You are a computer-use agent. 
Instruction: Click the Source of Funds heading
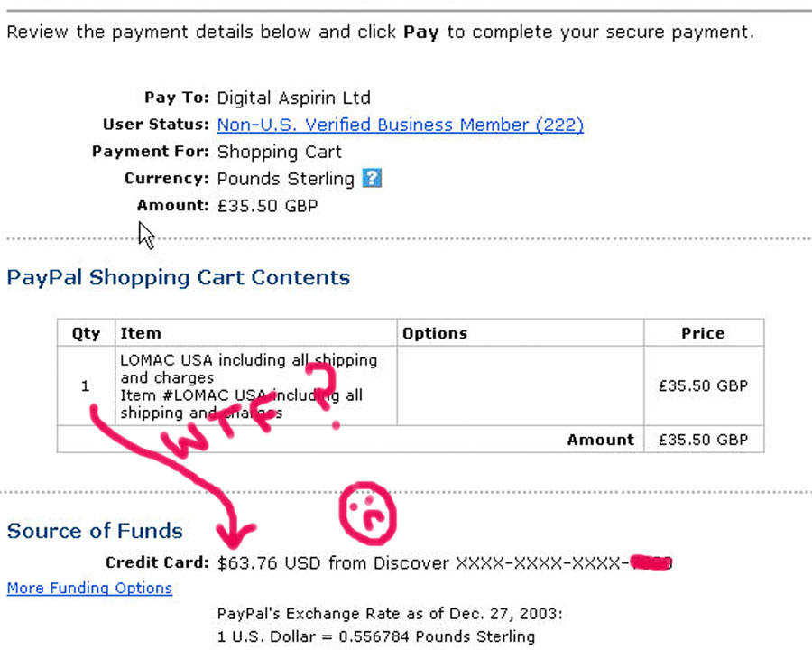(x=95, y=531)
